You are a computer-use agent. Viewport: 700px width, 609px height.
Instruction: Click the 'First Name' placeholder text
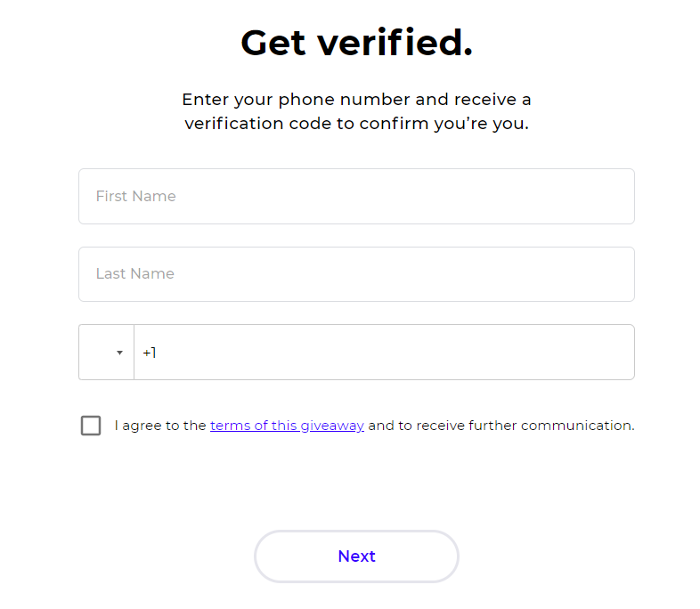pyautogui.click(x=135, y=197)
